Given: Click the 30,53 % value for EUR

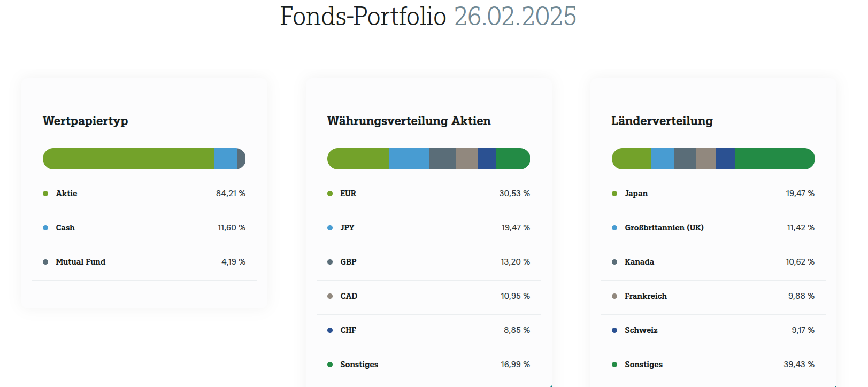Looking at the screenshot, I should point(514,193).
